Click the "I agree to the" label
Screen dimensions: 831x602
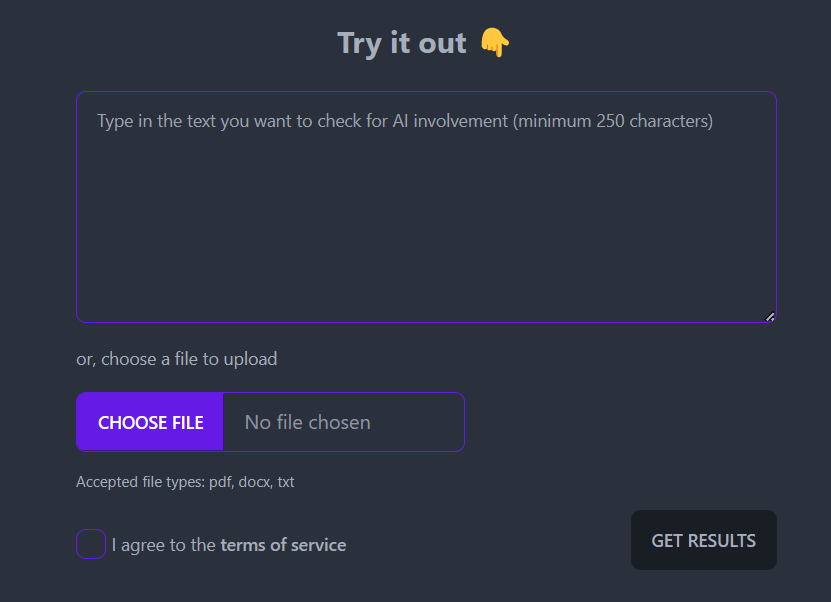[x=164, y=545]
